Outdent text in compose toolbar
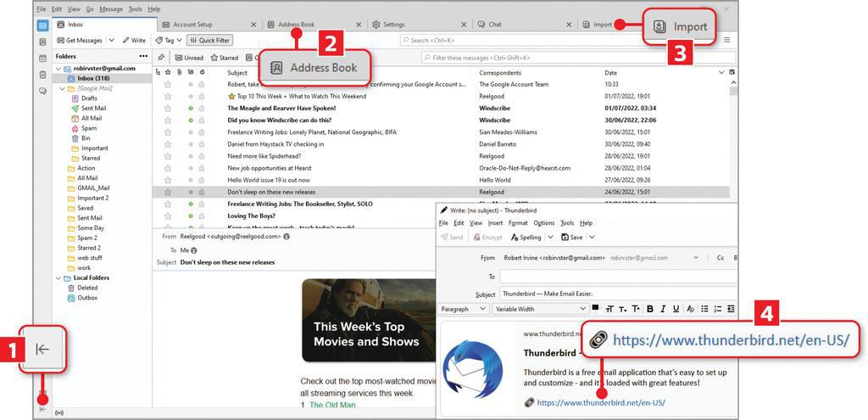Image resolution: width=868 pixels, height=420 pixels. (x=731, y=309)
